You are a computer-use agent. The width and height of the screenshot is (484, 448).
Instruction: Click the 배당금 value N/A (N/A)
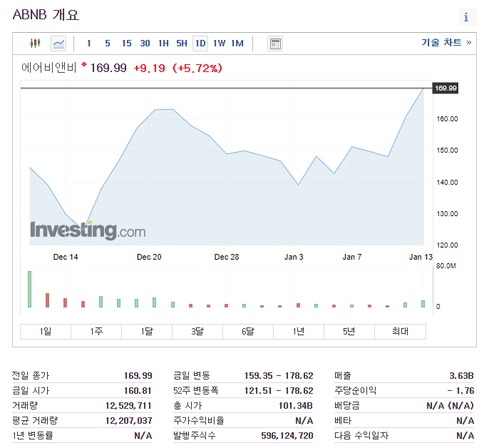tap(450, 406)
